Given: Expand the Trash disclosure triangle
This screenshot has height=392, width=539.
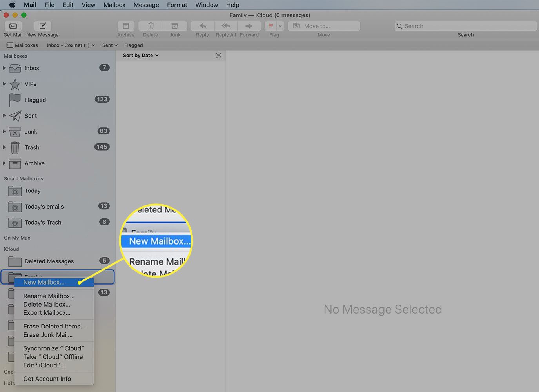Looking at the screenshot, I should 4,147.
